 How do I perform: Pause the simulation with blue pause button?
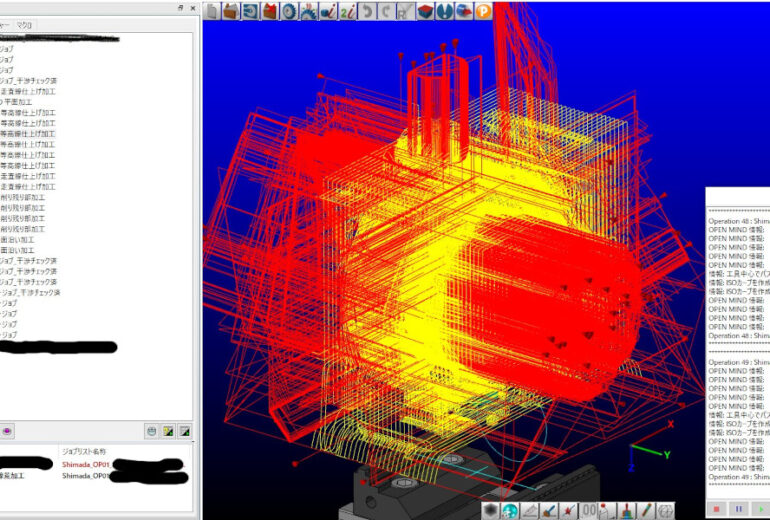[x=739, y=509]
